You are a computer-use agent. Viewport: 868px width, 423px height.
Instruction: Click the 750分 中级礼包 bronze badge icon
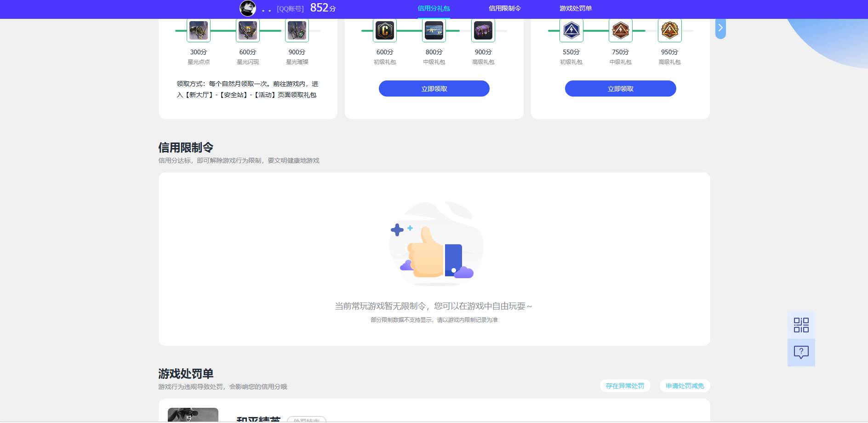621,30
